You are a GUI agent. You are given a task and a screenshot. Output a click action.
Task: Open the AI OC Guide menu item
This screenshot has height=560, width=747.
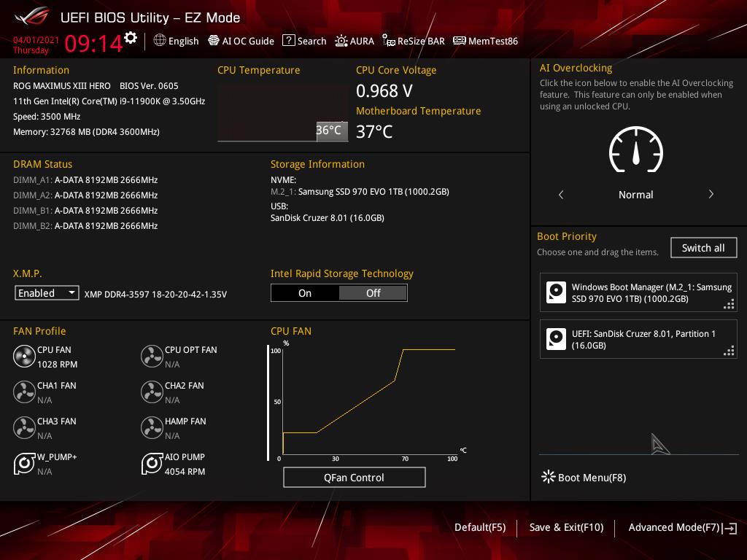241,41
